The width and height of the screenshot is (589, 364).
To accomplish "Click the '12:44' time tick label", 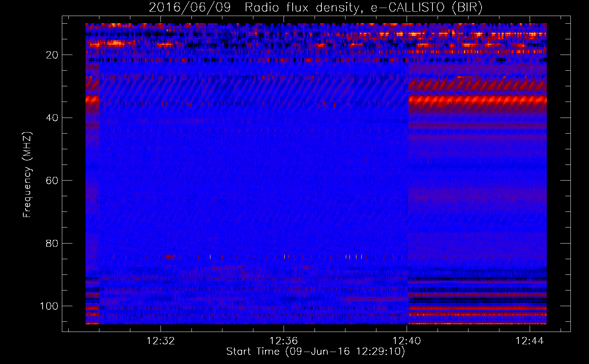I will (x=530, y=341).
